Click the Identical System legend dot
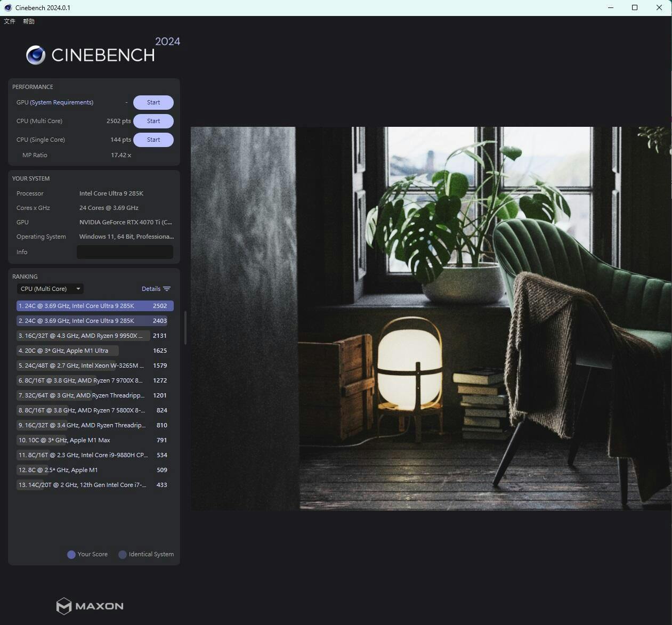The height and width of the screenshot is (625, 672). coord(123,555)
